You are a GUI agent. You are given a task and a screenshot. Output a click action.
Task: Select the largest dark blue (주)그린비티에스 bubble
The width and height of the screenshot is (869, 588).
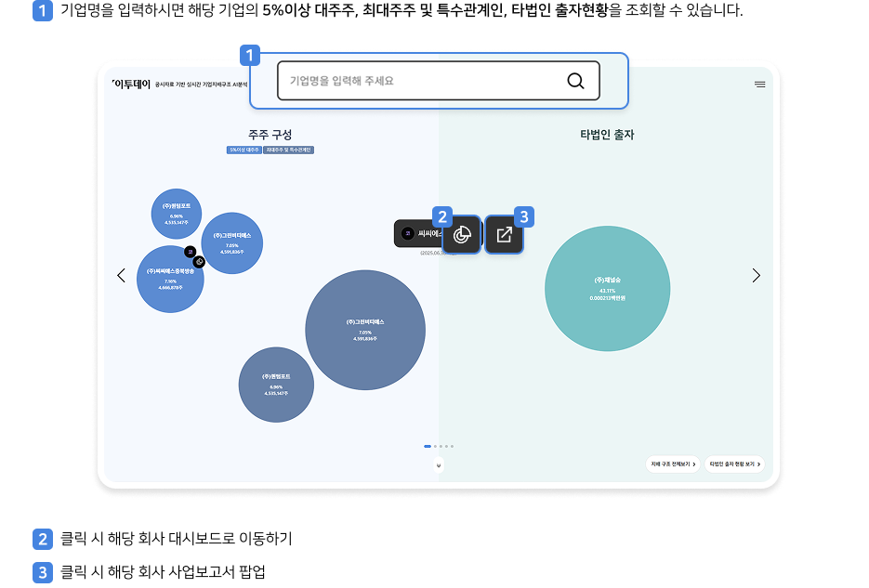[364, 330]
